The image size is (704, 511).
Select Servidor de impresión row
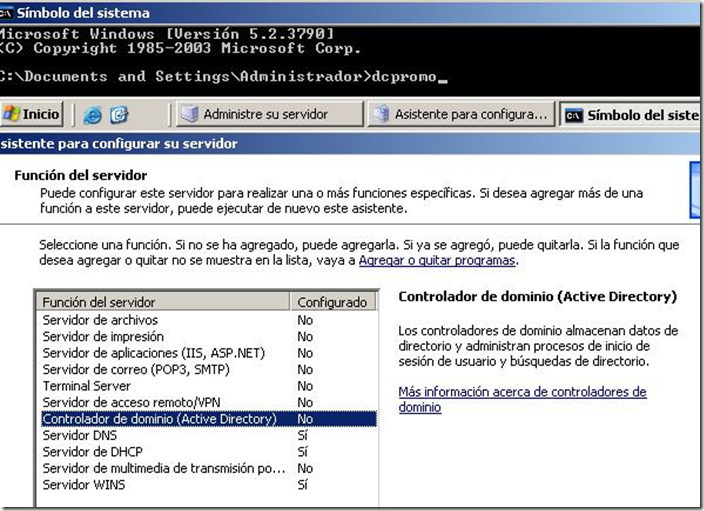tap(209, 337)
